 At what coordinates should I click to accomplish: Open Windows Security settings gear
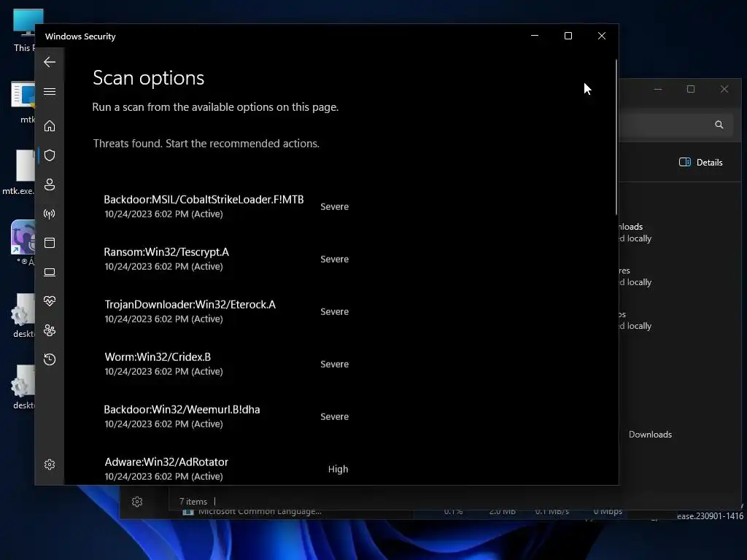pyautogui.click(x=50, y=464)
